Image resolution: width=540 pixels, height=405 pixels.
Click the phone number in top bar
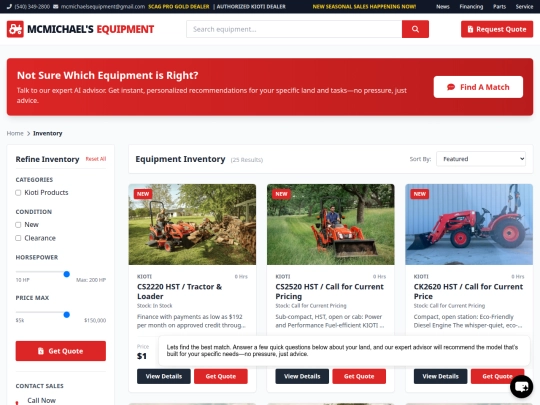click(32, 7)
